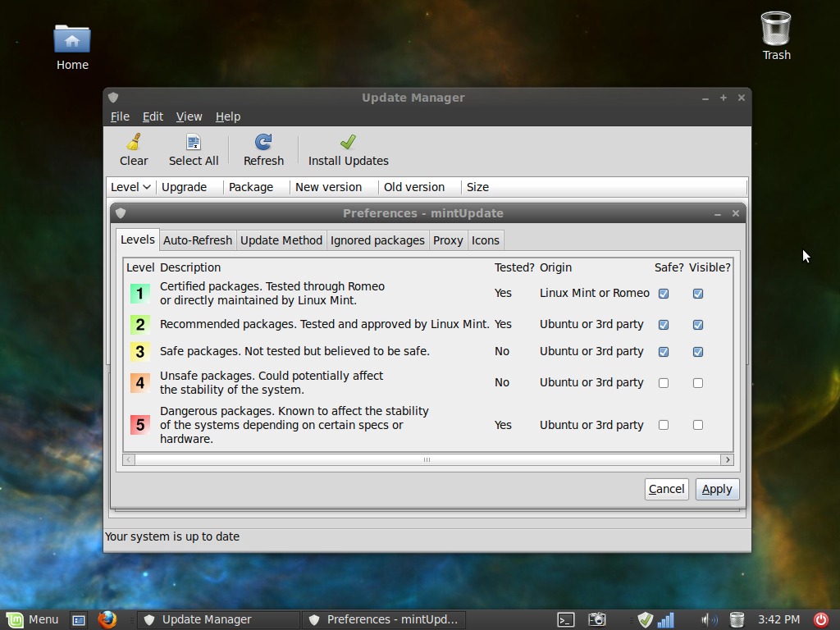Image resolution: width=840 pixels, height=630 pixels.
Task: Disable Safe for level 3 Safe packages
Action: point(663,351)
